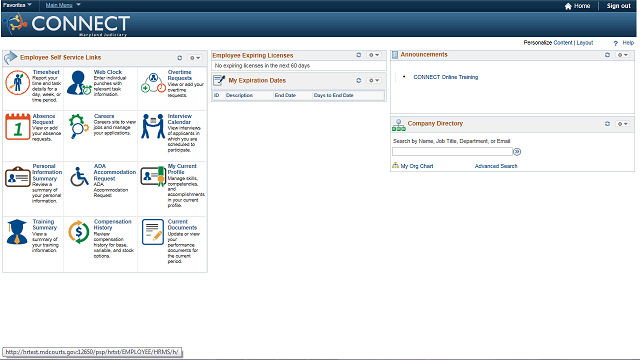This screenshot has height=360, width=640.
Task: Expand the Main Menu dropdown
Action: [x=63, y=5]
